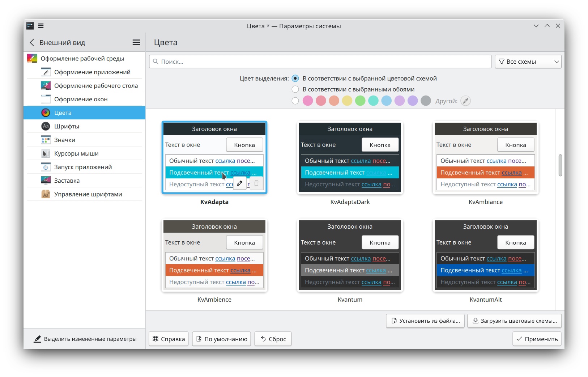Screen dimensions: 588x377
Task: Open the Управление шрифтами settings page
Action: [85, 194]
